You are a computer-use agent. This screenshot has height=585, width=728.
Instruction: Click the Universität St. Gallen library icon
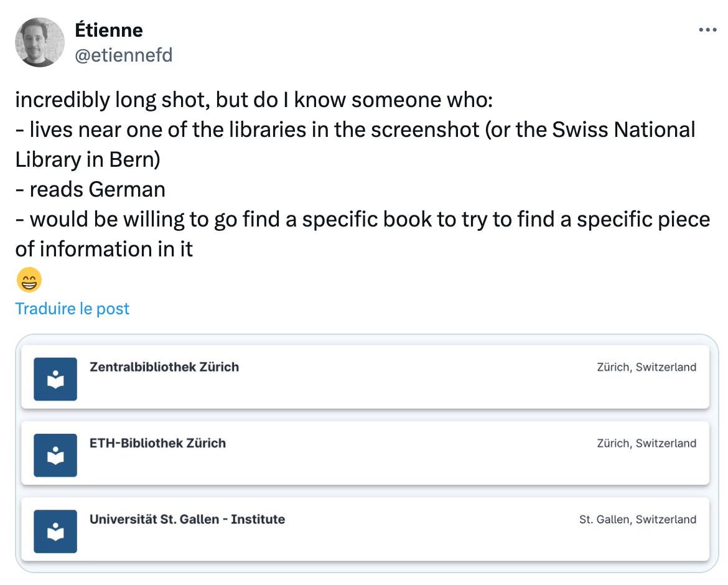point(55,531)
